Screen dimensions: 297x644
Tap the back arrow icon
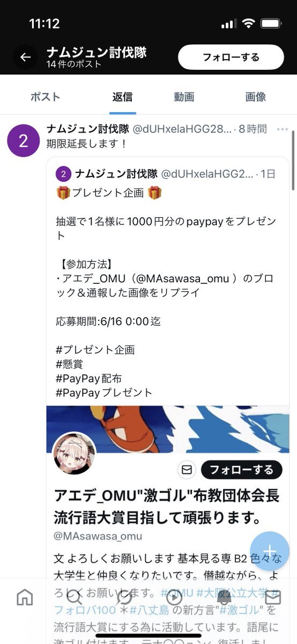[26, 57]
